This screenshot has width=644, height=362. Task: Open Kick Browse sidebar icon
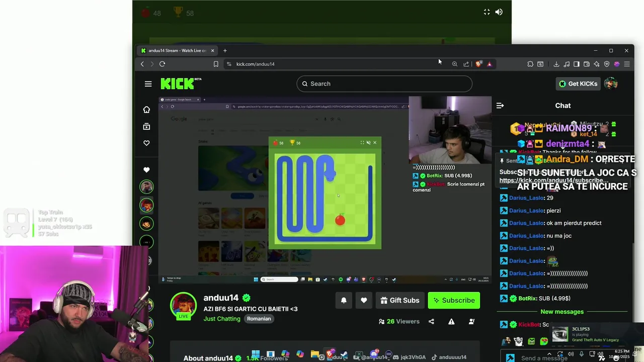coord(146,127)
